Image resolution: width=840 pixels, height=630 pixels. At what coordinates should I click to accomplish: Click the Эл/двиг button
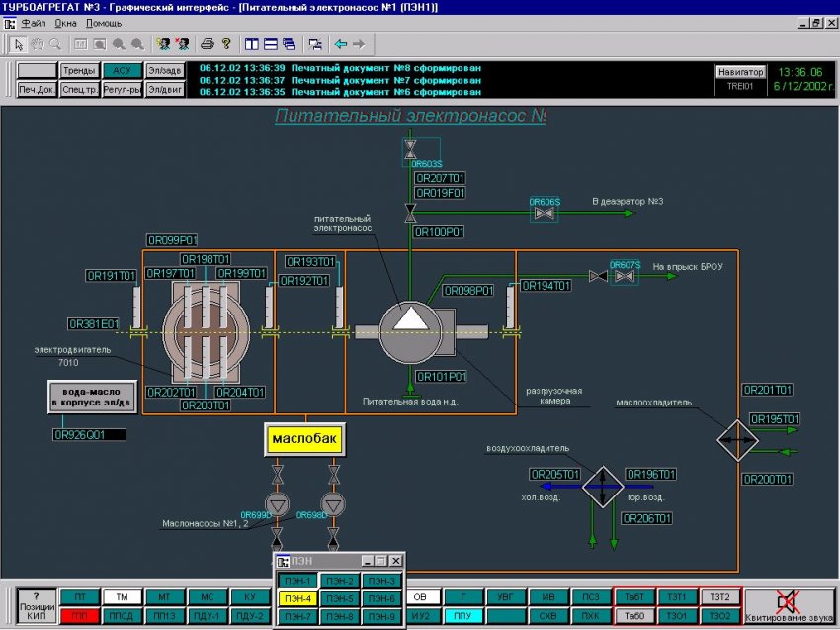(165, 90)
